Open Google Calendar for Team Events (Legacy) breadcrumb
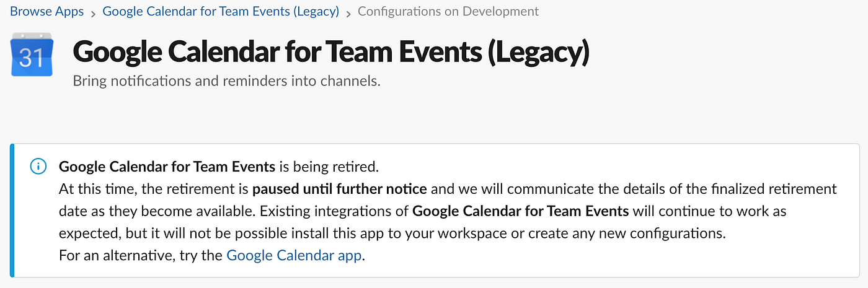Viewport: 868px width, 288px height. pyautogui.click(x=221, y=11)
